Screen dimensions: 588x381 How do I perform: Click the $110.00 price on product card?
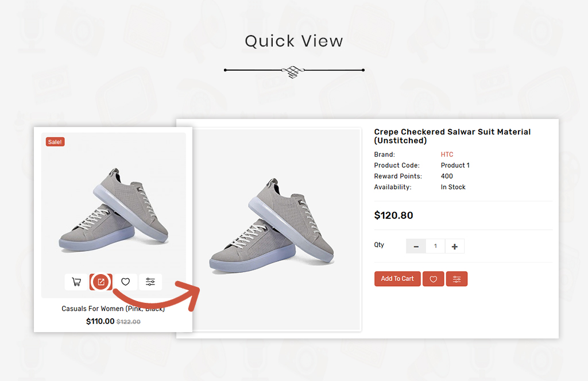100,321
